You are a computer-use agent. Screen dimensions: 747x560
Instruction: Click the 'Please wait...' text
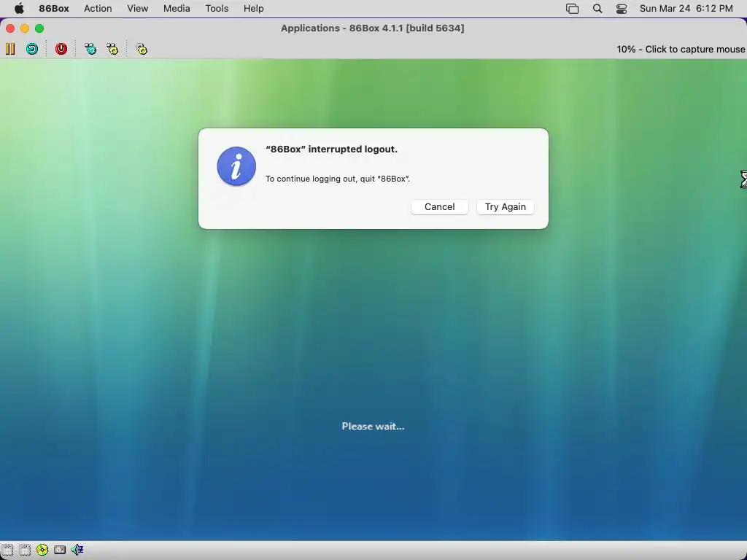point(373,426)
